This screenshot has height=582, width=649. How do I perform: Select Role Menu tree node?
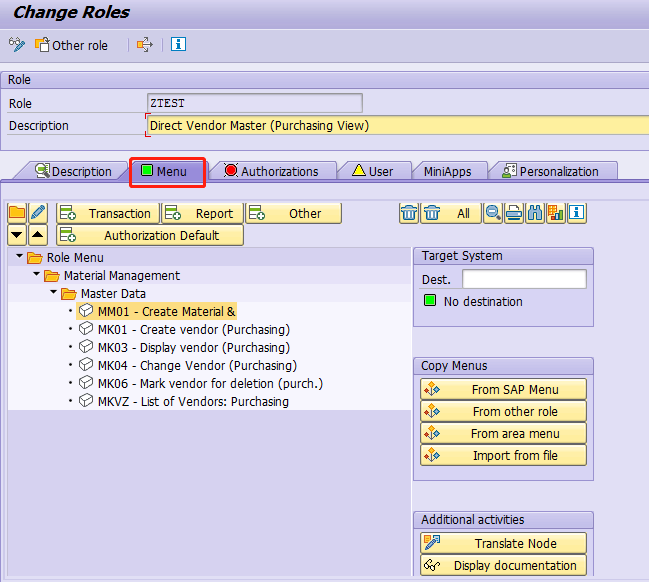[x=75, y=257]
